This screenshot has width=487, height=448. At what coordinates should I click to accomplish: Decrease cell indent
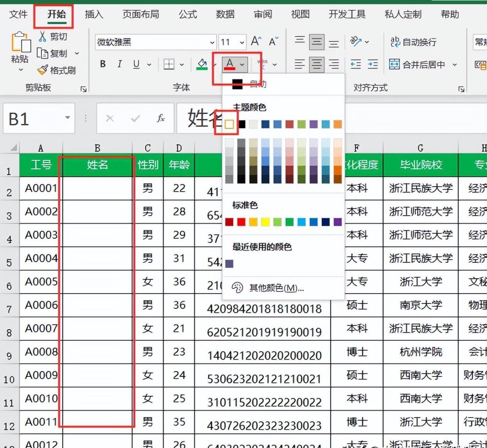(356, 64)
